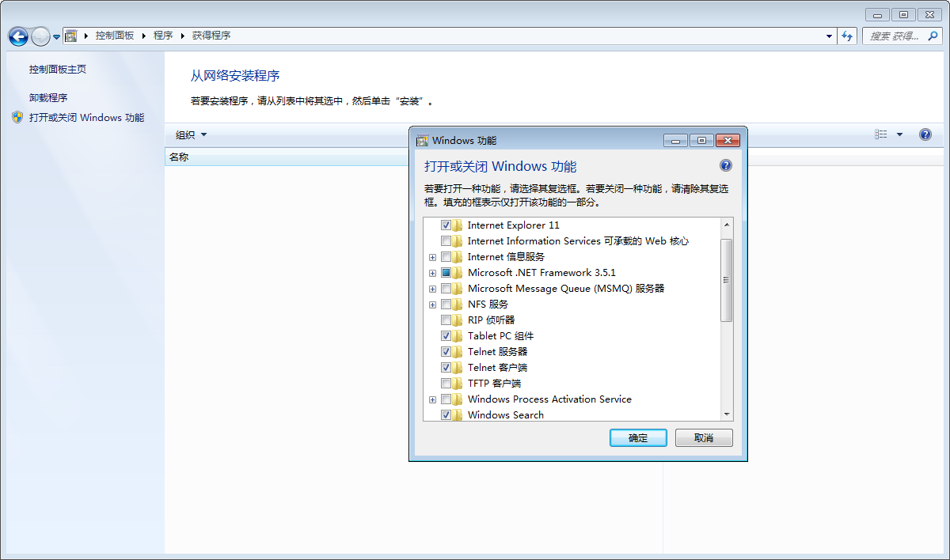Open the 打开或关闭 Windows 功能 link
The height and width of the screenshot is (560, 950).
(87, 118)
